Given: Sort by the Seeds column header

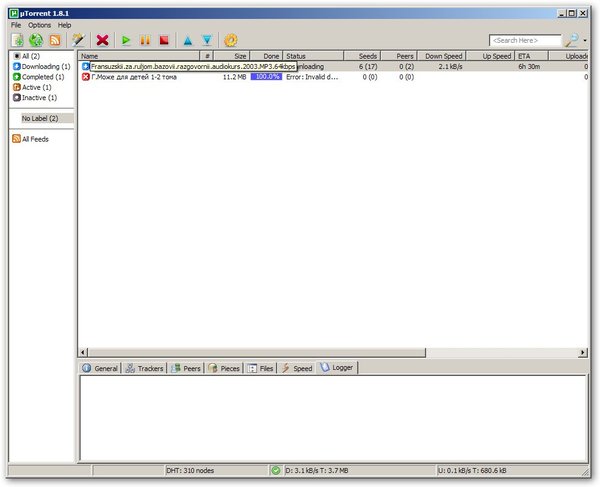Looking at the screenshot, I should pos(362,56).
